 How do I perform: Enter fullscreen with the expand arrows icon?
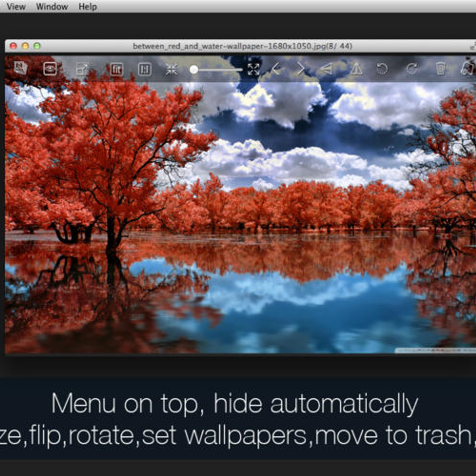(x=254, y=69)
